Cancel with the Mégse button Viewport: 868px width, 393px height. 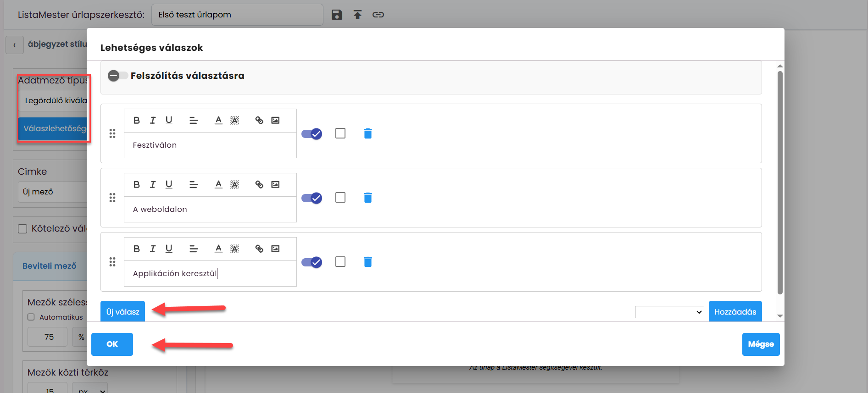coord(761,344)
